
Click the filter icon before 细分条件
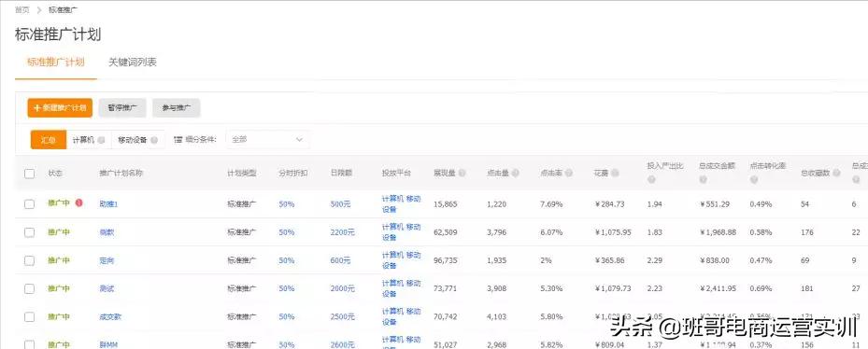click(178, 140)
